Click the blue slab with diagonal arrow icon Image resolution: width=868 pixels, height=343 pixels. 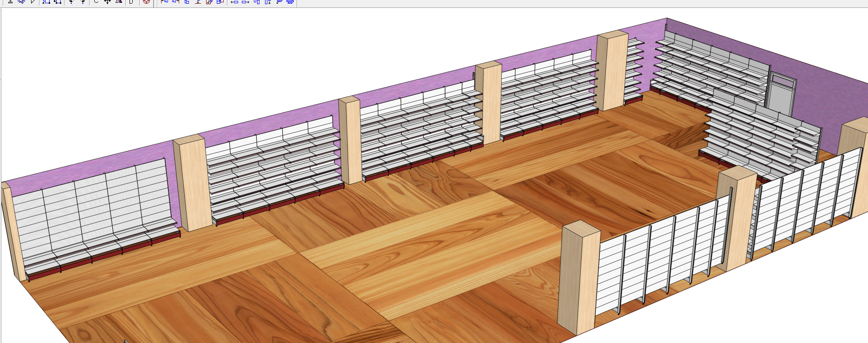coord(279,2)
